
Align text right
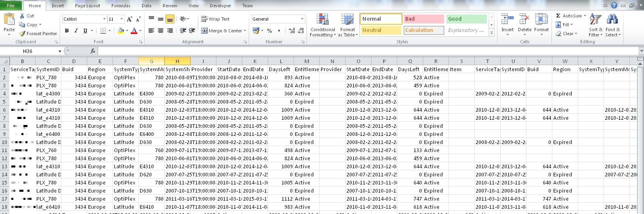[170, 31]
